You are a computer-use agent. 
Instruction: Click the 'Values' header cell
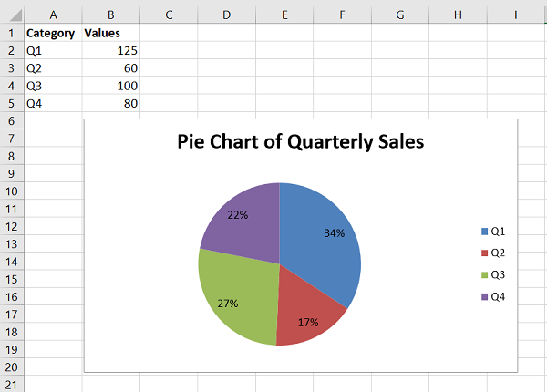[x=110, y=33]
